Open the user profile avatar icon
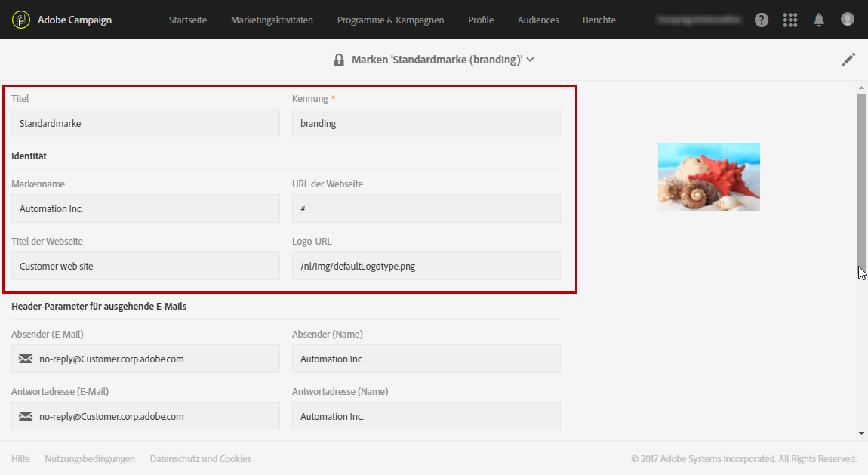Image resolution: width=868 pixels, height=475 pixels. 848,20
